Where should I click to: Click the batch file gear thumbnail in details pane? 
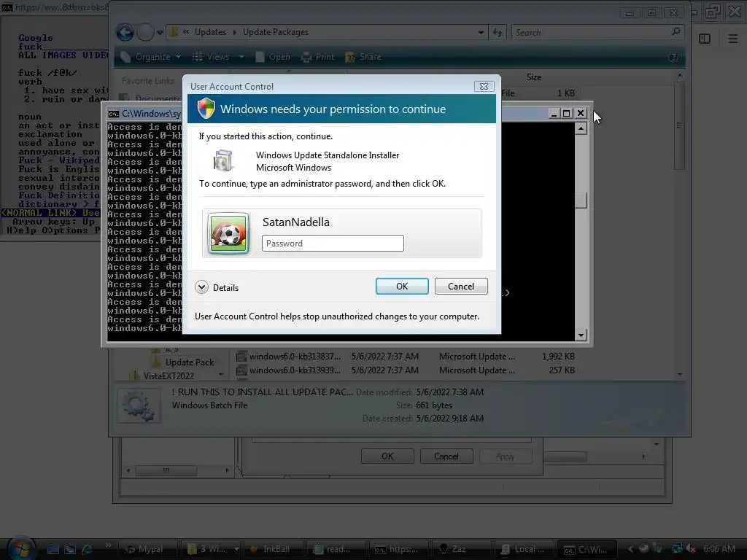point(139,405)
